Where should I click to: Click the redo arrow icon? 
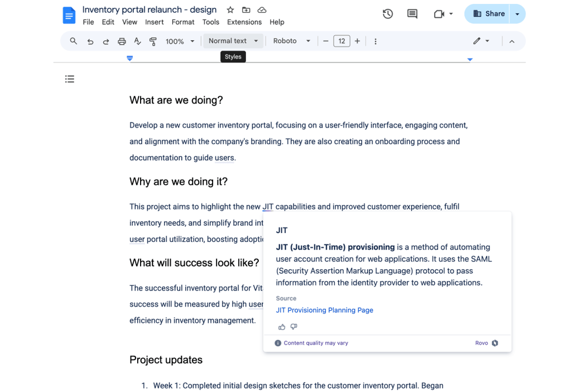click(x=105, y=41)
